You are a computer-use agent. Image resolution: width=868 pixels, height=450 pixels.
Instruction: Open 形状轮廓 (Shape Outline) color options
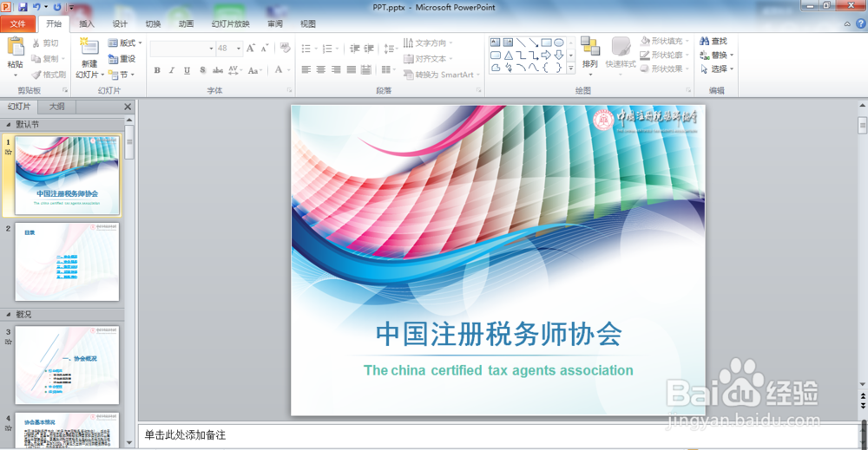(687, 55)
